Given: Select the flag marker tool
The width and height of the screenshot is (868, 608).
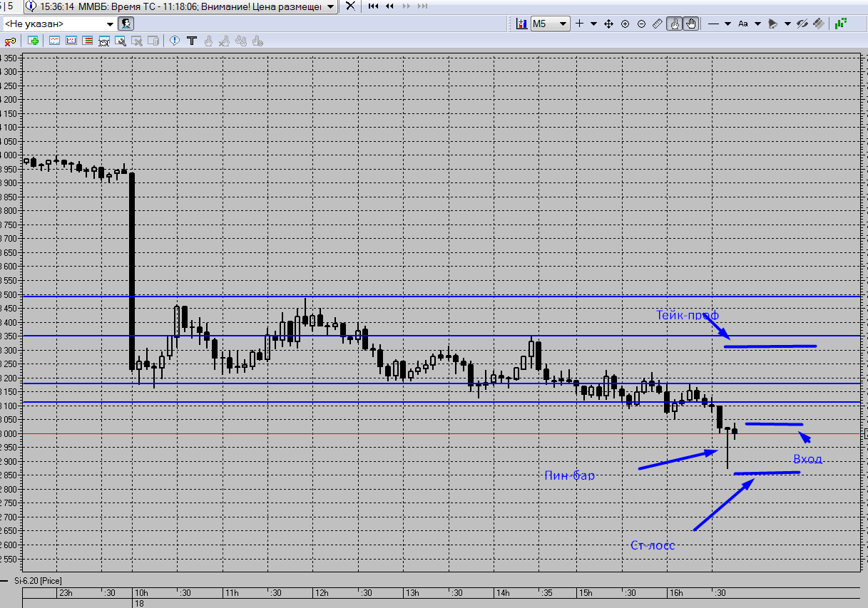Looking at the screenshot, I should coord(772,24).
